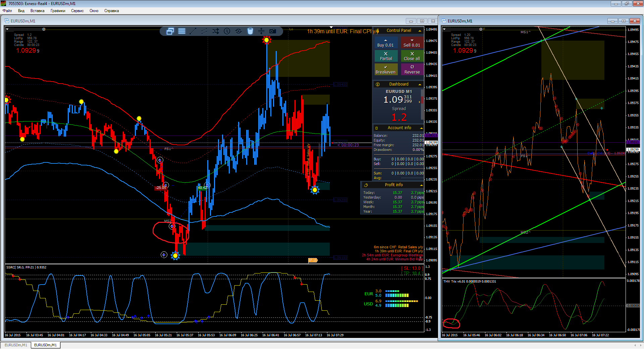Collapse the Dashboard section

coord(420,85)
